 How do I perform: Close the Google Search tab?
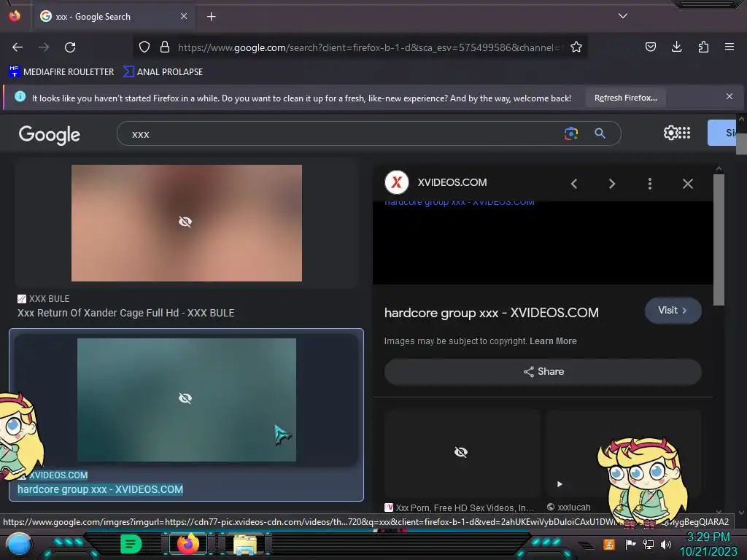(184, 16)
